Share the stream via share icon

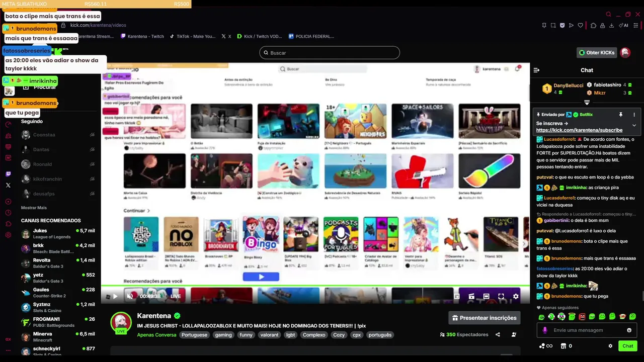498,334
